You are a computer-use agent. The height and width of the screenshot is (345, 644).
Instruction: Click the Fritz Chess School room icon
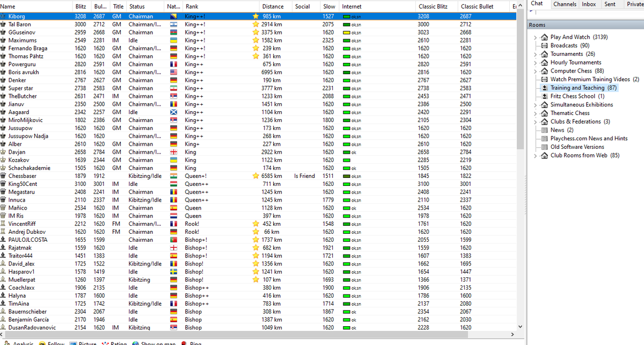click(x=544, y=96)
